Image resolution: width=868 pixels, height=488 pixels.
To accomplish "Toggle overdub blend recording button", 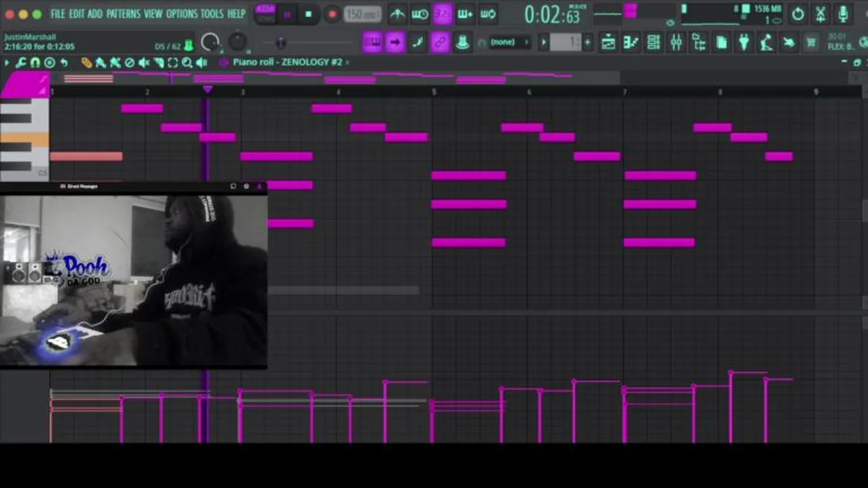I will click(x=465, y=14).
